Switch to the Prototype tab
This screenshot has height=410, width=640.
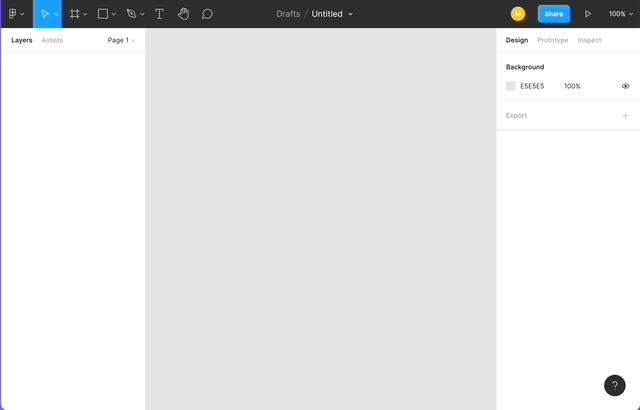(552, 40)
